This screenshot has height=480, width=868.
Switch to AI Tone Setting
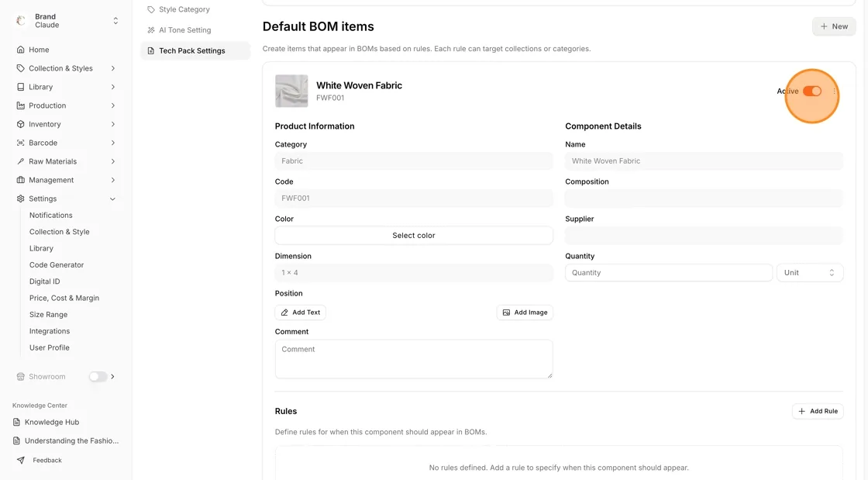[185, 30]
